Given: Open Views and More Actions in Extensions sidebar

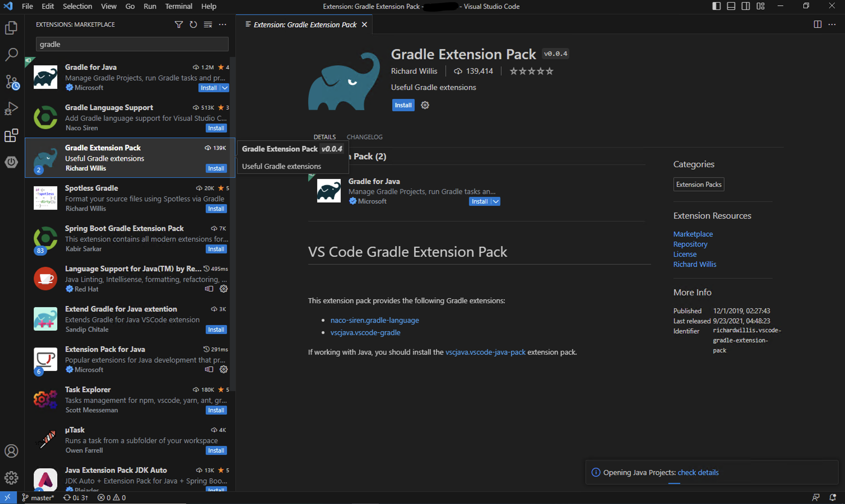Looking at the screenshot, I should (222, 24).
